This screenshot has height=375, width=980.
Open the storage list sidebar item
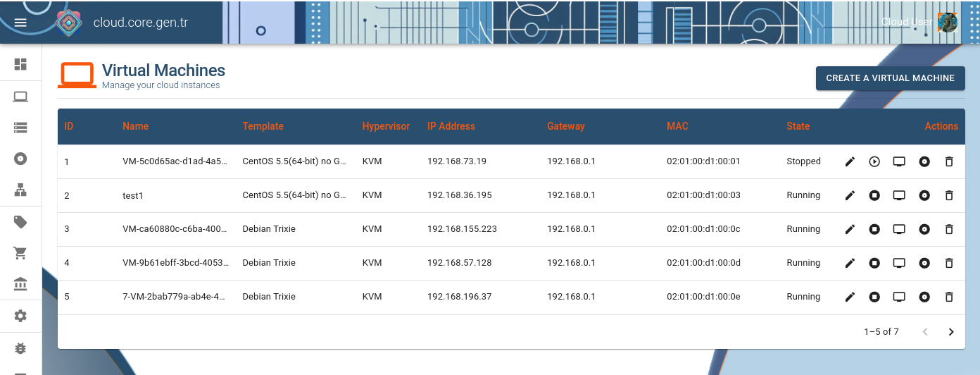(20, 128)
